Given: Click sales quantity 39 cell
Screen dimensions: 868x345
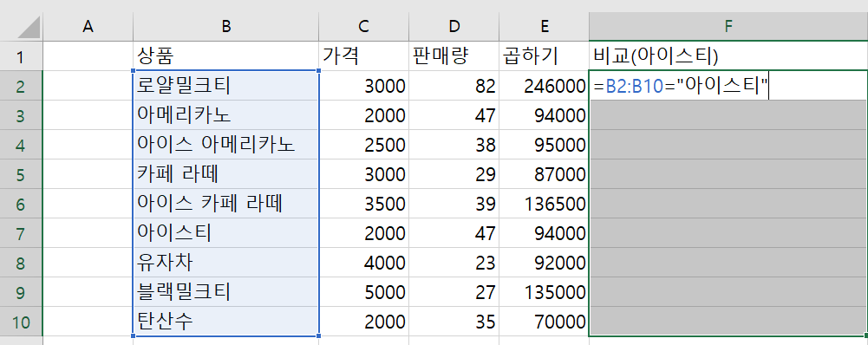Looking at the screenshot, I should pyautogui.click(x=454, y=204).
